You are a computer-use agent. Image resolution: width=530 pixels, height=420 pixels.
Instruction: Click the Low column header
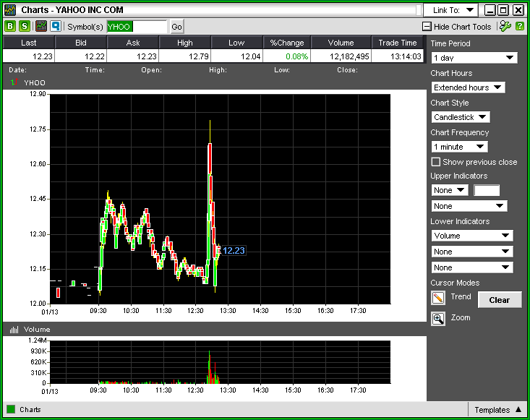(x=236, y=43)
